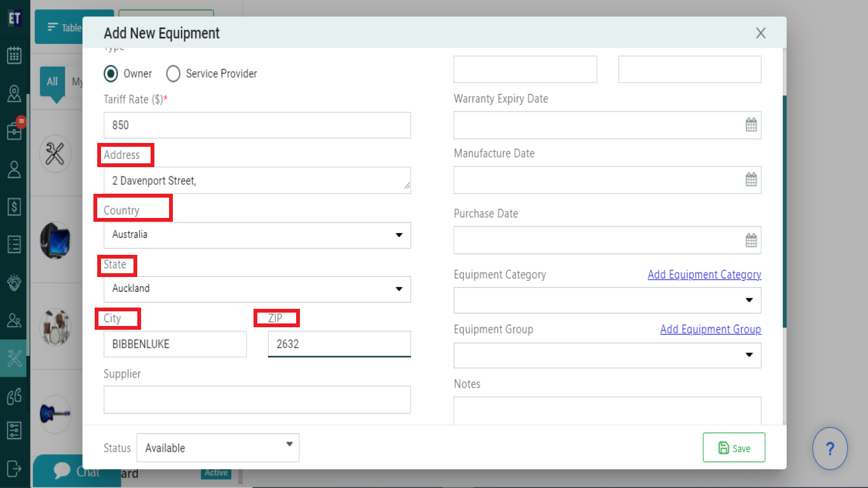Screen dimensions: 868x488
Task: Click the second empty field above Warranty Expiry
Action: 689,69
